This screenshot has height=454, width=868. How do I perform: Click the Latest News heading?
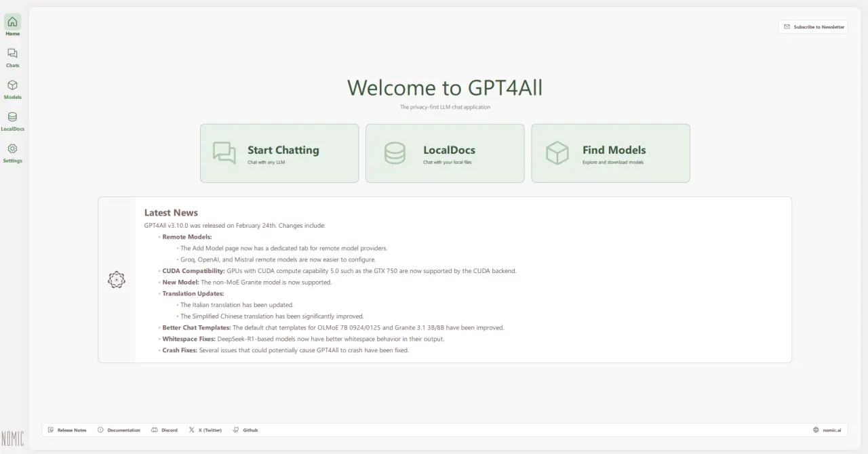(x=171, y=213)
